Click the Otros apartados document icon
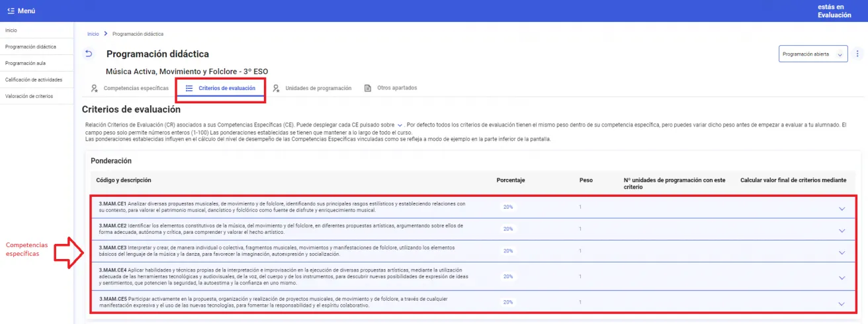This screenshot has width=868, height=324. [368, 88]
